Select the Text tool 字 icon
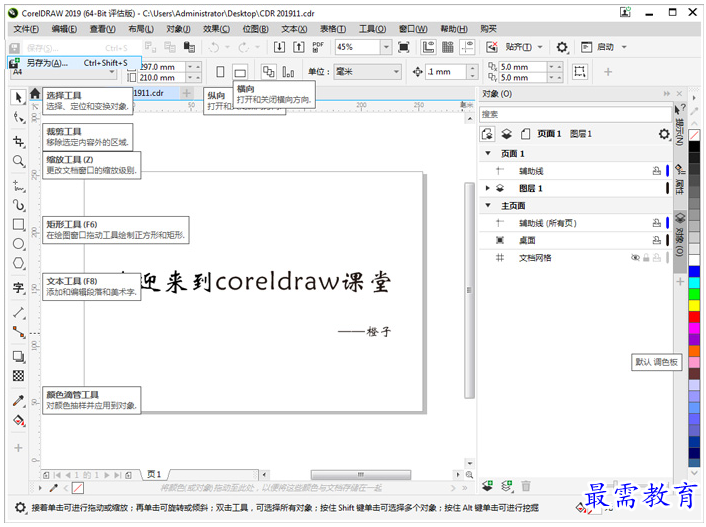The width and height of the screenshot is (706, 527). (x=18, y=287)
